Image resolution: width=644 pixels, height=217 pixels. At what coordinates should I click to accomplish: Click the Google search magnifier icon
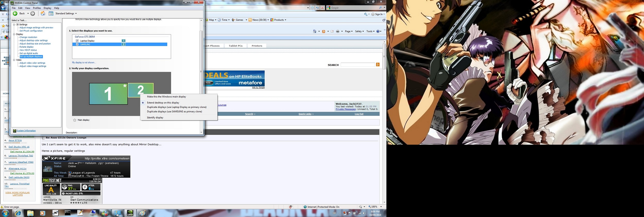tap(380, 8)
